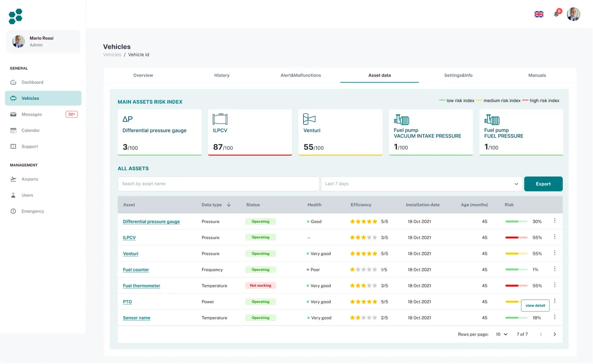Click the Search by asset name field
Viewport: 593px width, 364px height.
click(x=218, y=184)
